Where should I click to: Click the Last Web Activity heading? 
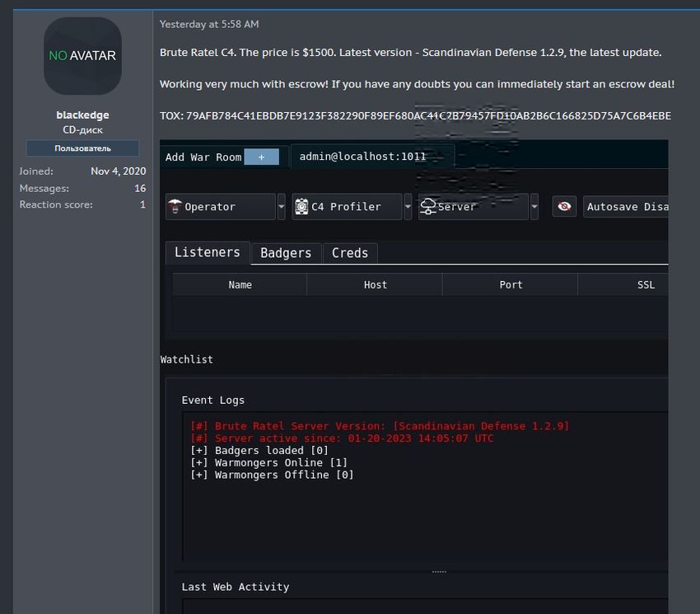(x=236, y=587)
